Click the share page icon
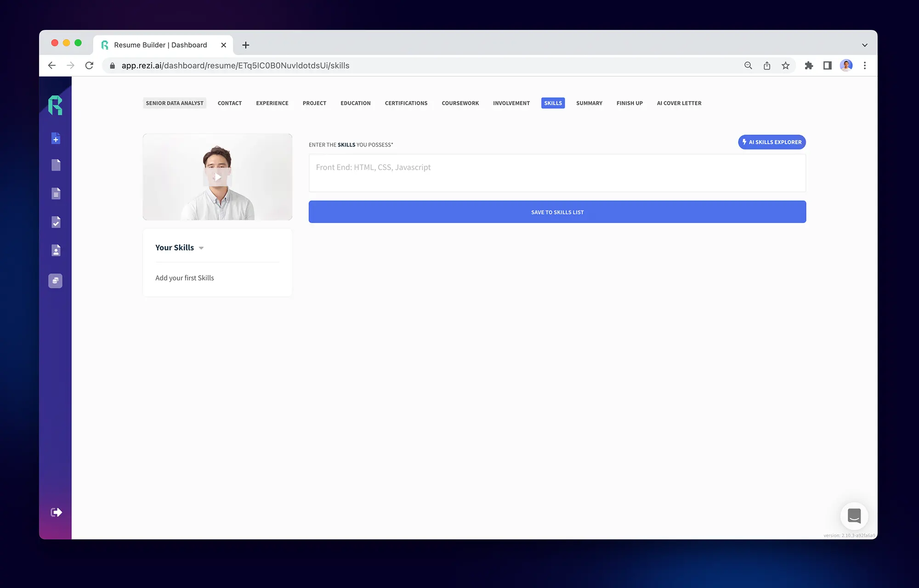 pyautogui.click(x=767, y=66)
